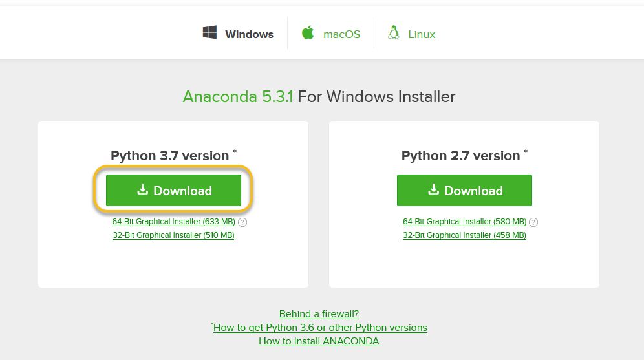Open the 64-Bit Graphical Installer (580 MB) link
Screen dimensions: 644x360
(x=464, y=222)
